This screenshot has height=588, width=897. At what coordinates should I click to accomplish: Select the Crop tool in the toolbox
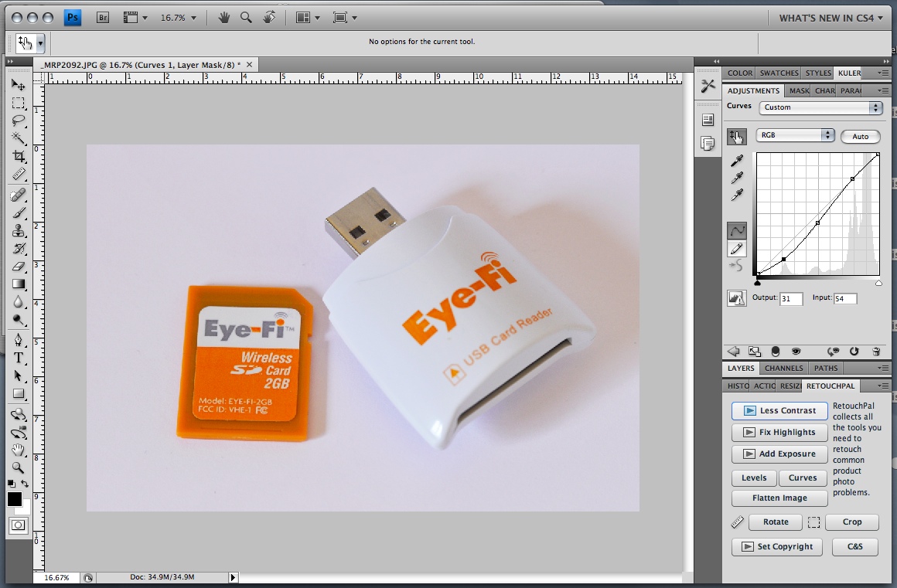[18, 156]
